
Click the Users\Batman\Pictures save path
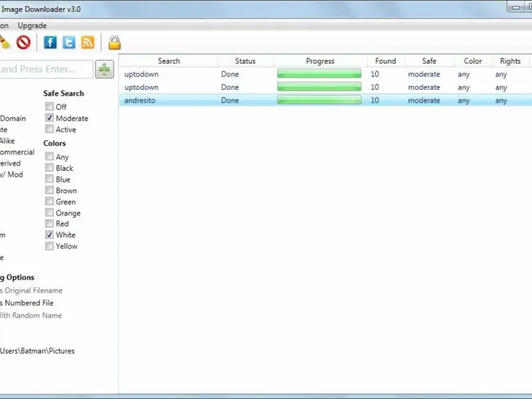(37, 351)
